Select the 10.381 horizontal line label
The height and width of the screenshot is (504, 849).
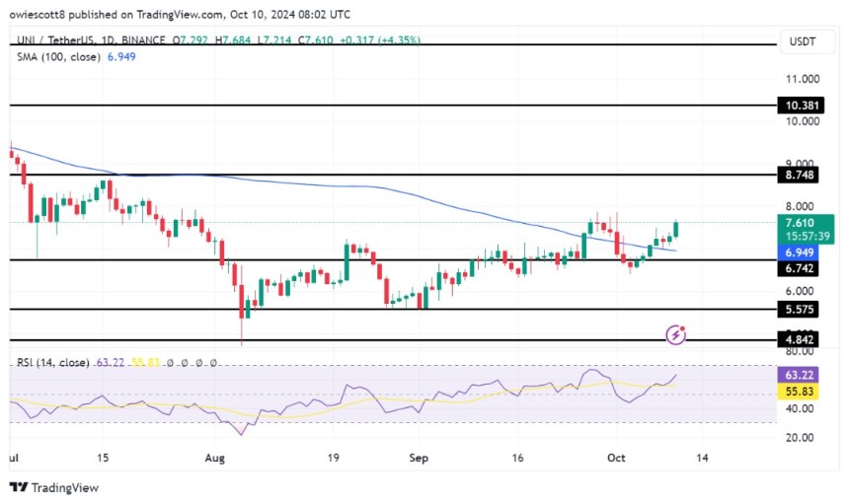(801, 105)
